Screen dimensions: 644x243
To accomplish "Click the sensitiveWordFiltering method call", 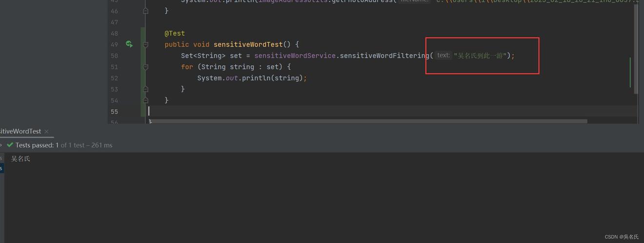I will pos(384,56).
